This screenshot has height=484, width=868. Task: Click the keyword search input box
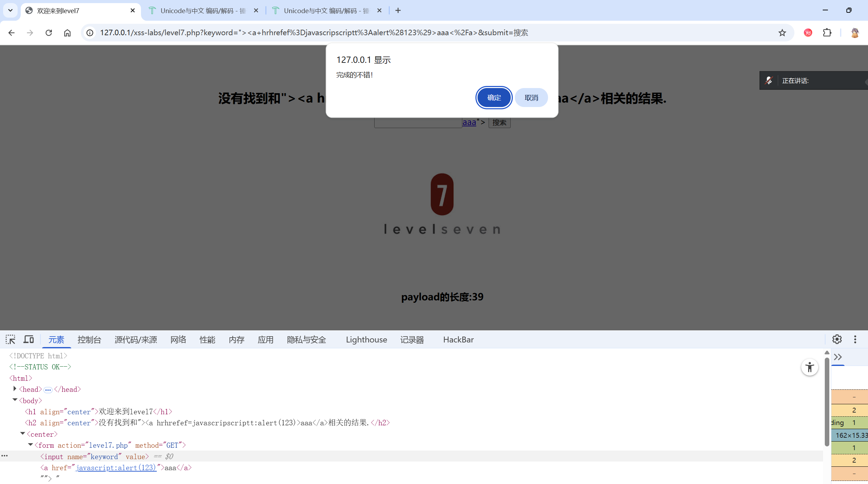(418, 123)
